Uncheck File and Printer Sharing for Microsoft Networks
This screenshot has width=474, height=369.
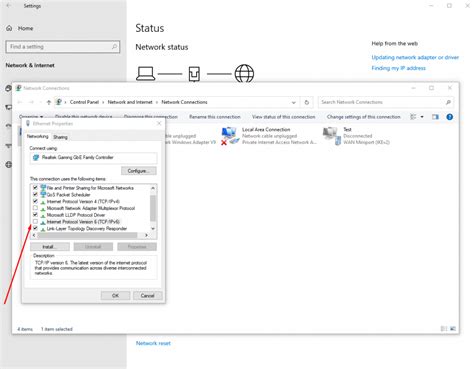tap(35, 188)
